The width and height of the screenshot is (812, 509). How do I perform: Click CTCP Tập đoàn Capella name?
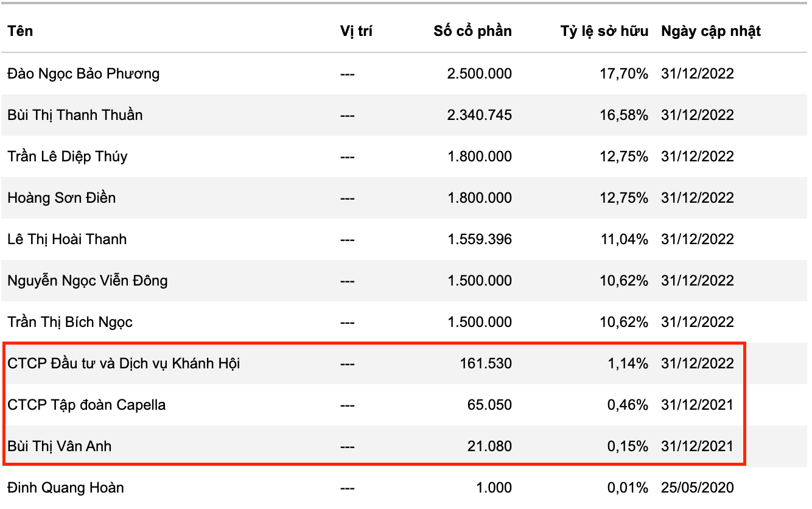click(86, 405)
